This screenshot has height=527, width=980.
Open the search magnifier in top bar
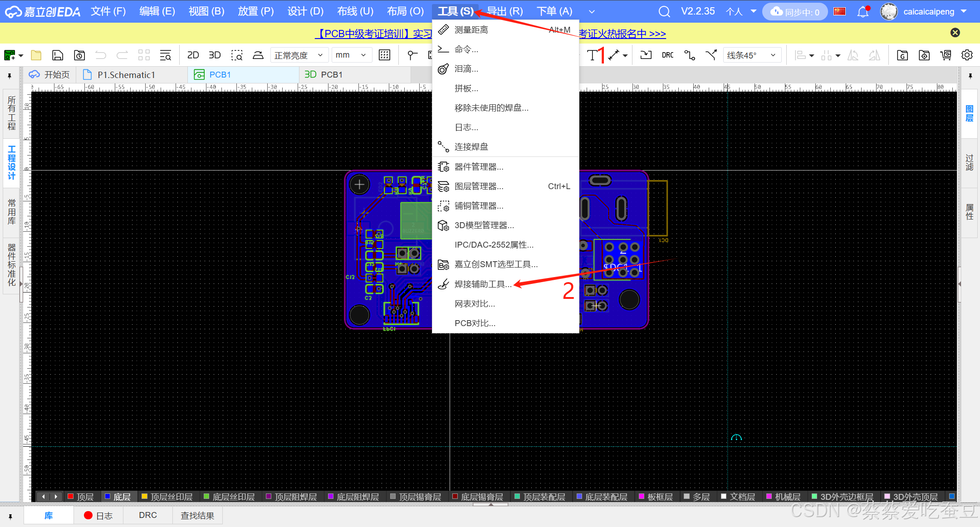click(x=664, y=12)
